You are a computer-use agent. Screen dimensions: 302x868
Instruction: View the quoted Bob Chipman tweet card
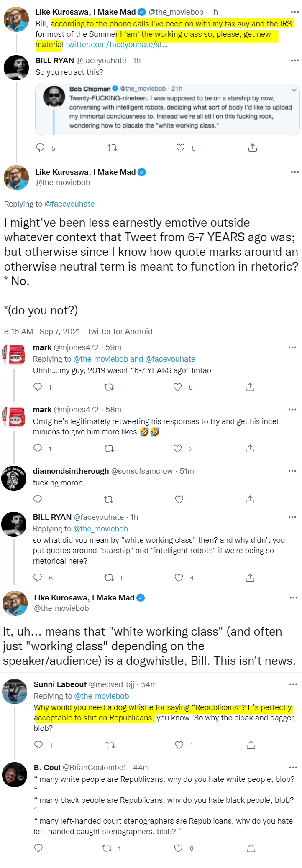(167, 110)
